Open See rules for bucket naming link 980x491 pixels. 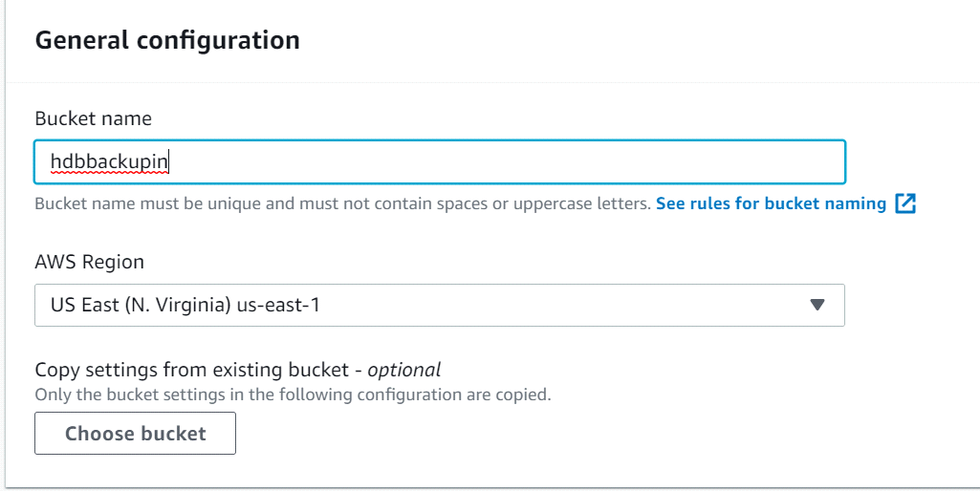771,203
